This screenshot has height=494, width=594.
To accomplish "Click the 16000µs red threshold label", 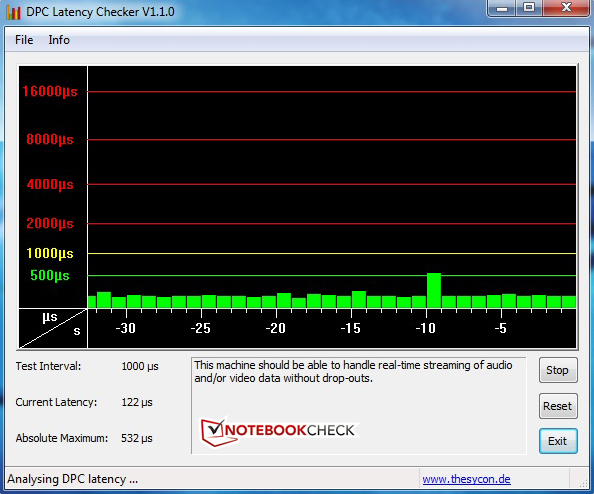I will pyautogui.click(x=50, y=91).
